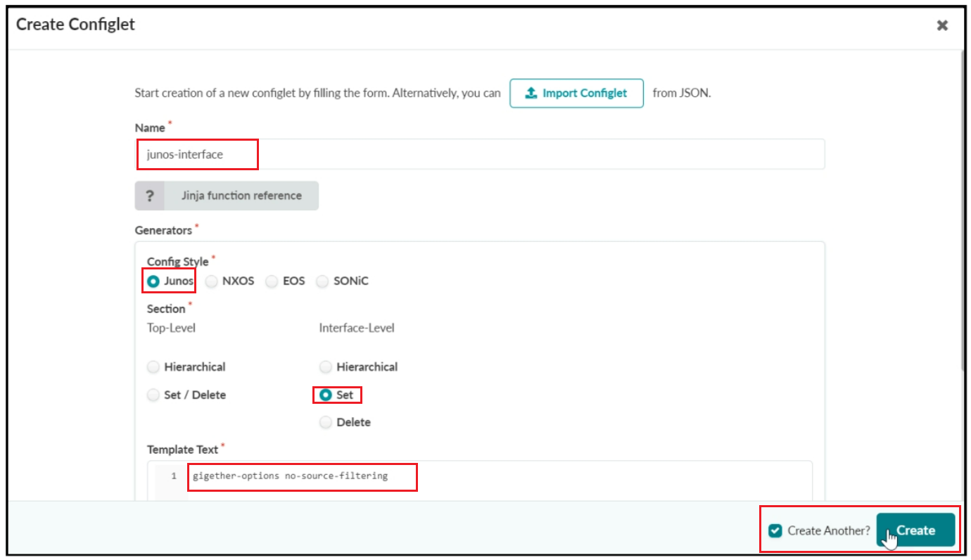Select NXOS config style
Viewport: 971px width, 560px height.
coord(212,281)
